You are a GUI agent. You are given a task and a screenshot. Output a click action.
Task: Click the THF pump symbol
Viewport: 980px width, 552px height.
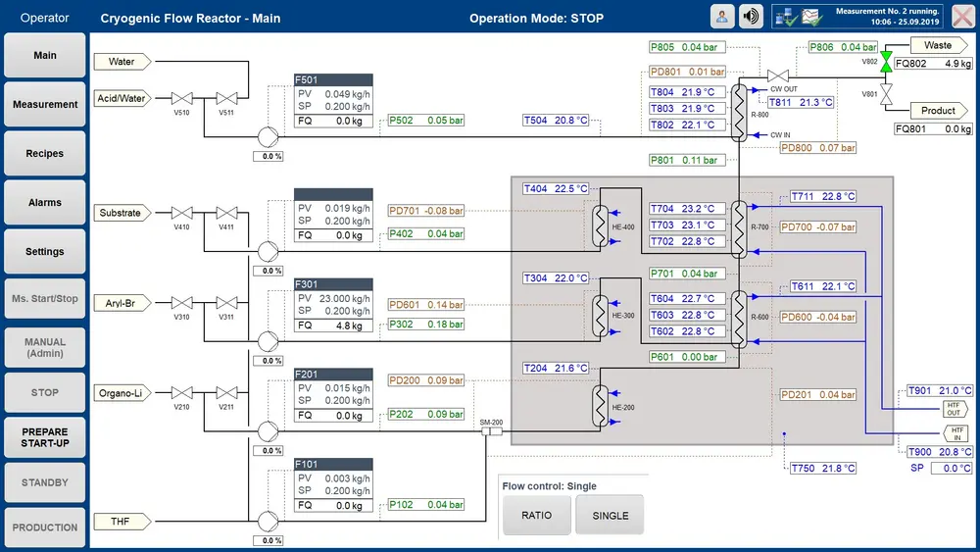269,521
